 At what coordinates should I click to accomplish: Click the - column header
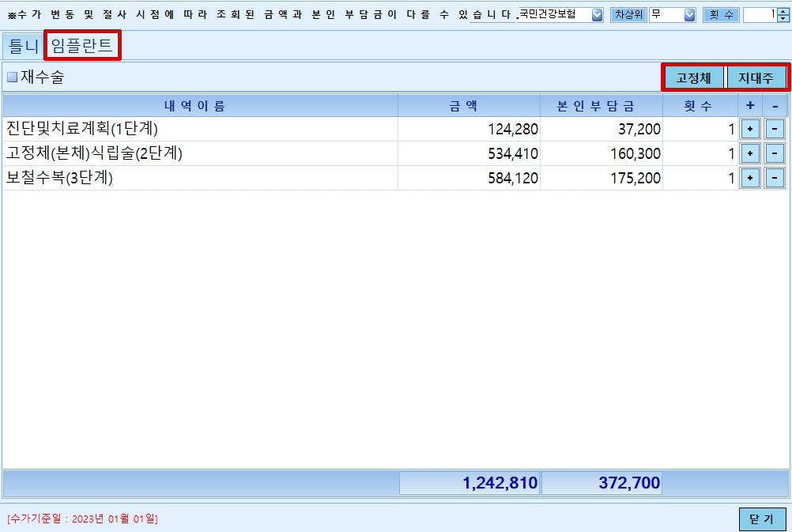(775, 106)
